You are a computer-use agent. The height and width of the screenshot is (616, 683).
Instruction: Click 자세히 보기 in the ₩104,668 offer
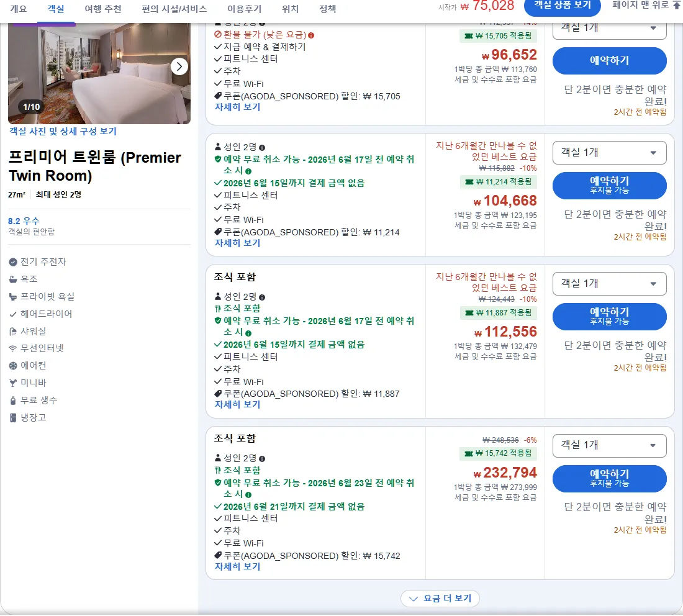pos(237,243)
